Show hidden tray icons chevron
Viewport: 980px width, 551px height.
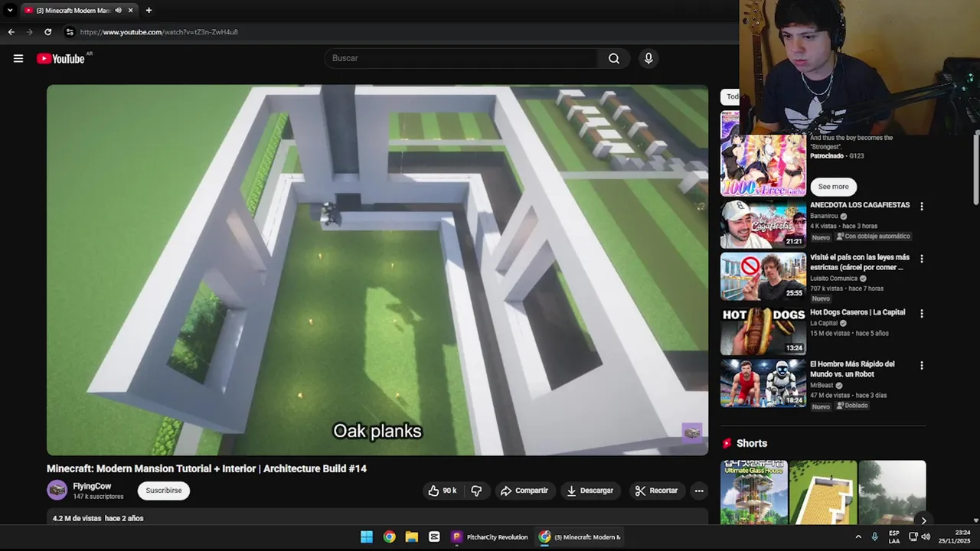coord(858,537)
